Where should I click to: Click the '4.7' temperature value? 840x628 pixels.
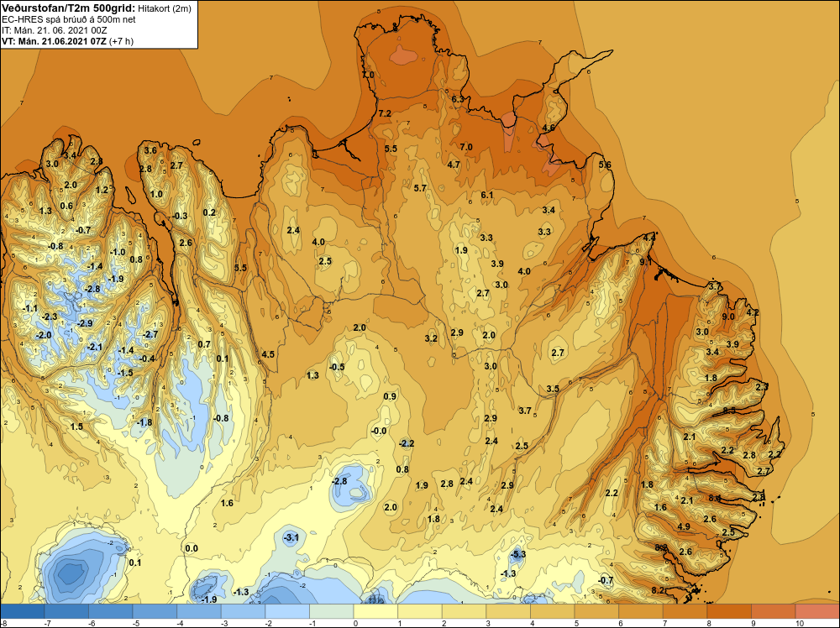click(454, 165)
